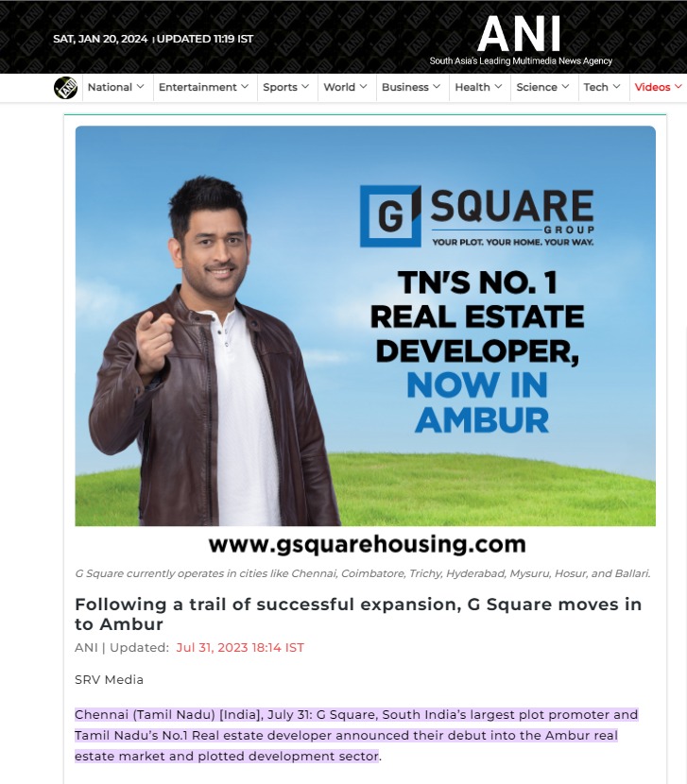
Task: Click the article headline about G Square Ambur
Action: pyautogui.click(x=358, y=614)
